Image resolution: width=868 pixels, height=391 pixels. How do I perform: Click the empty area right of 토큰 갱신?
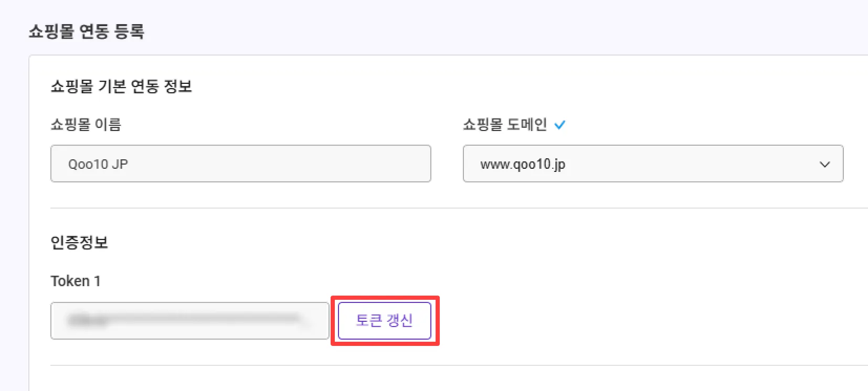click(x=630, y=321)
